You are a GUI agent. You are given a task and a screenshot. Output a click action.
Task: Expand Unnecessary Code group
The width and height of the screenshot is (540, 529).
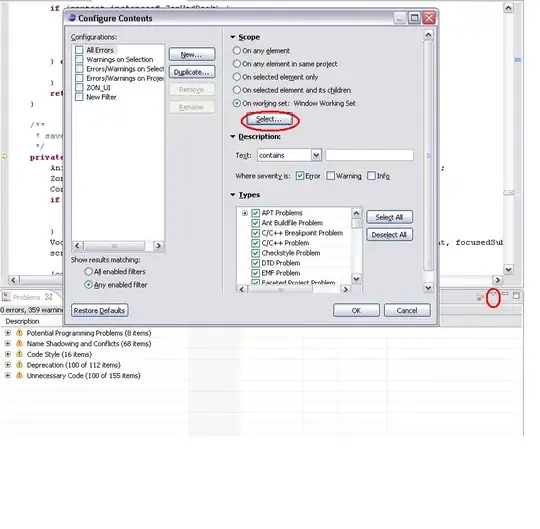(x=8, y=375)
